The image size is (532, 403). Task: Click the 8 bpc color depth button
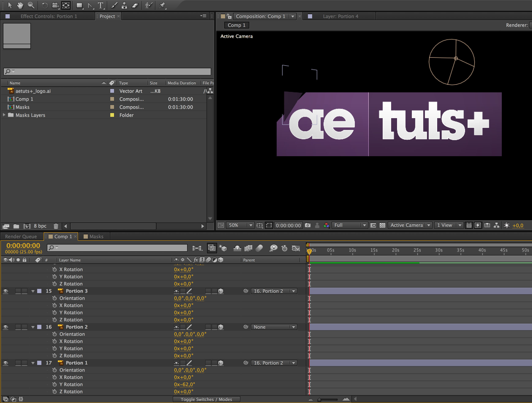[x=40, y=226]
